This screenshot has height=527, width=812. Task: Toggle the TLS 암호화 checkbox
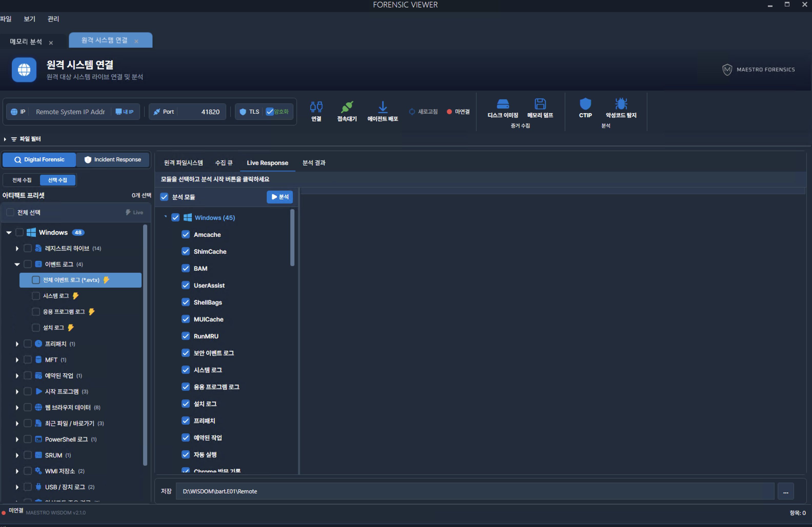(x=270, y=112)
